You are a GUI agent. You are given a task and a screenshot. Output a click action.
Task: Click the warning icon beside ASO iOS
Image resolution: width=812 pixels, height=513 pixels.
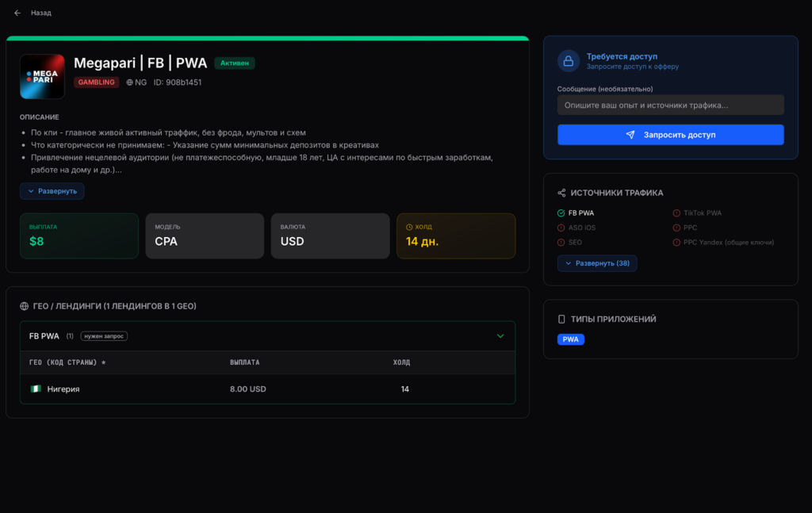tap(561, 228)
